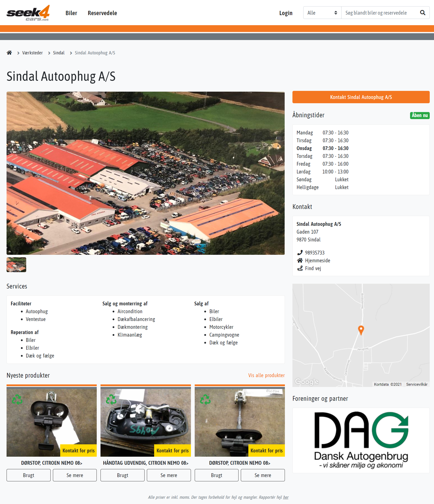Click the recycle icon on first product
Viewport: 434px width, 504px height.
(17, 399)
